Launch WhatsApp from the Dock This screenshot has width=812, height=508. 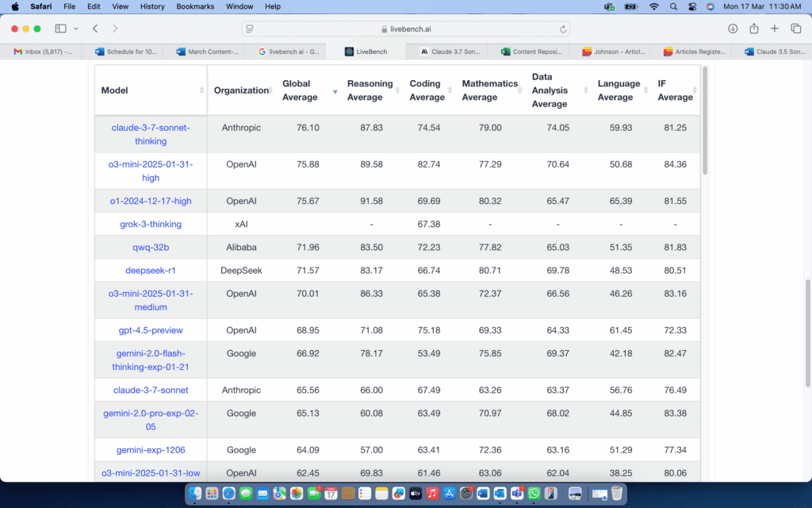(x=534, y=493)
